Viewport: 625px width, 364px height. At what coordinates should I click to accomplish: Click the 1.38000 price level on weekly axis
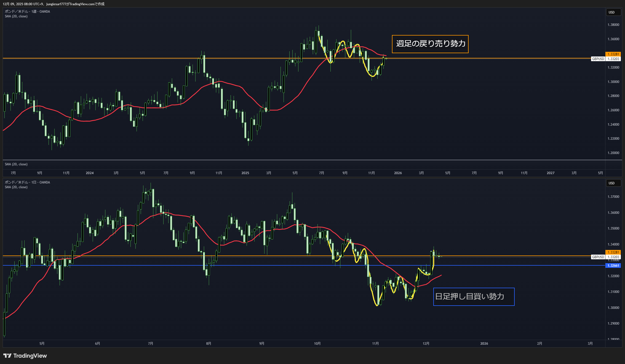(x=613, y=25)
